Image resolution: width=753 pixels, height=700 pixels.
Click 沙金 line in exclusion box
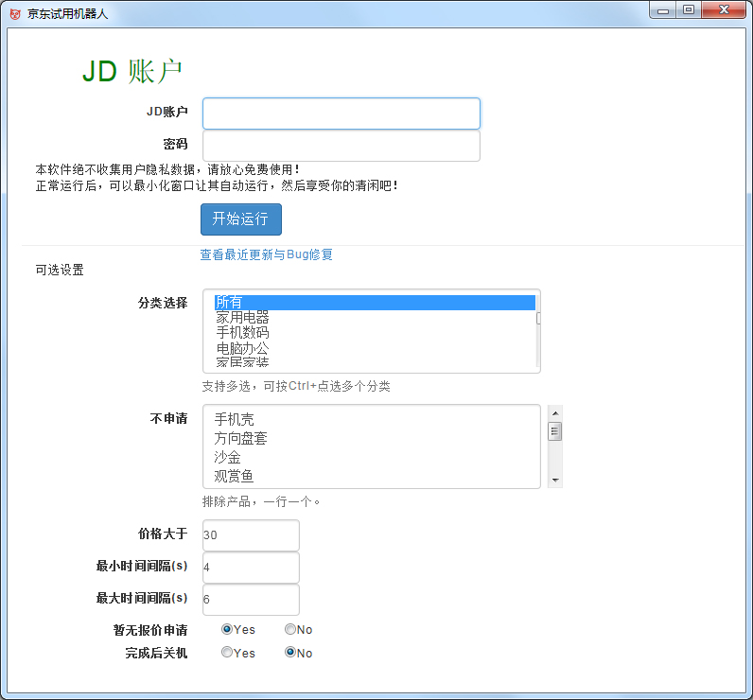[x=227, y=457]
